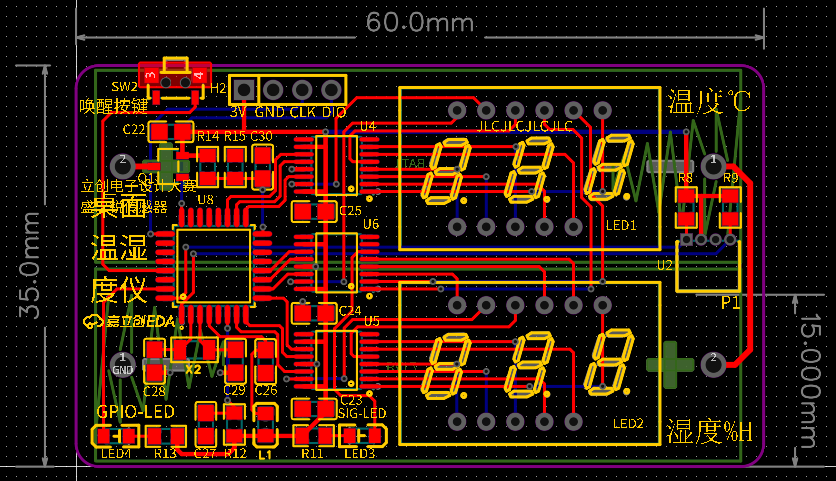Select the LED2 seven-segment display outline
The image size is (836, 481).
click(x=530, y=364)
